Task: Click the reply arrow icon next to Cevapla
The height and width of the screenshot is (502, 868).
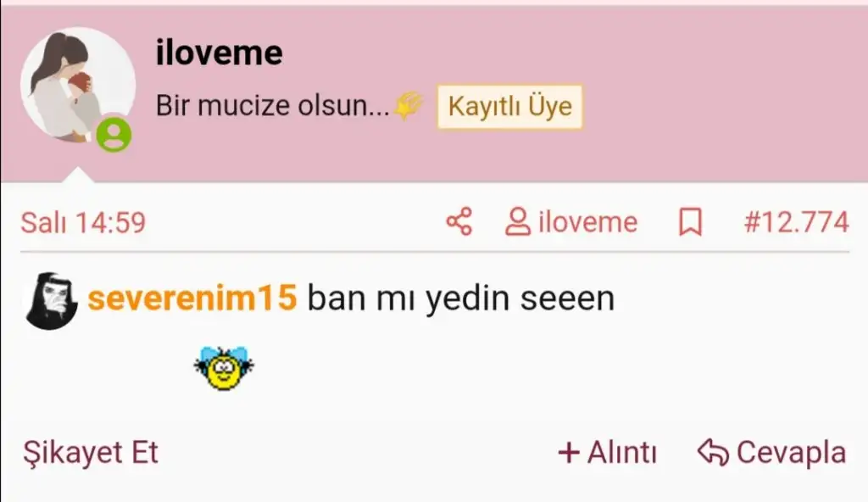Action: [x=713, y=452]
